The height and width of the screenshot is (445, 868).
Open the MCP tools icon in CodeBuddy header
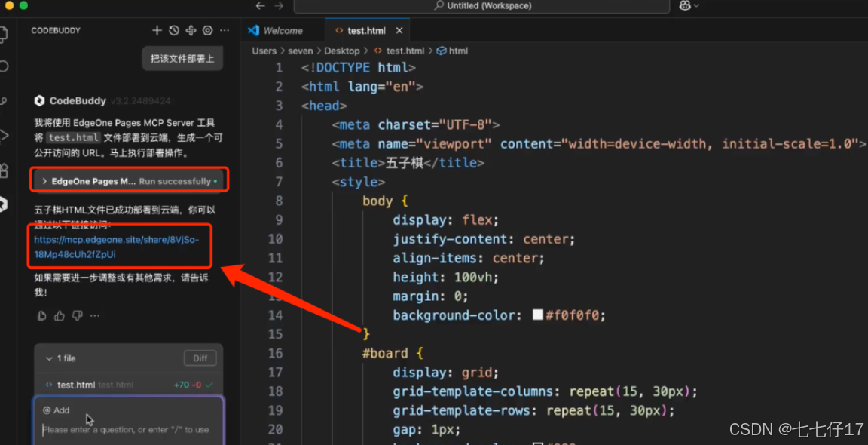pyautogui.click(x=191, y=30)
